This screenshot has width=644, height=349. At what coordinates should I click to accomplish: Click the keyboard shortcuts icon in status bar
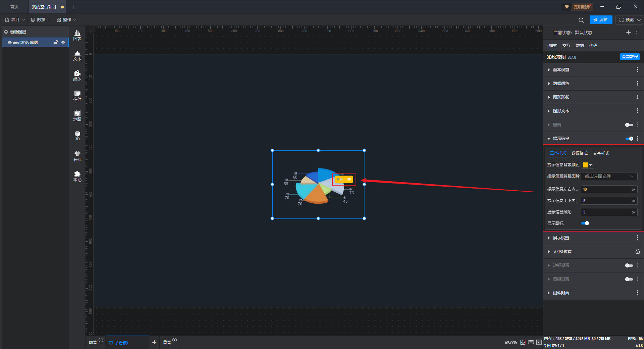pos(531,342)
